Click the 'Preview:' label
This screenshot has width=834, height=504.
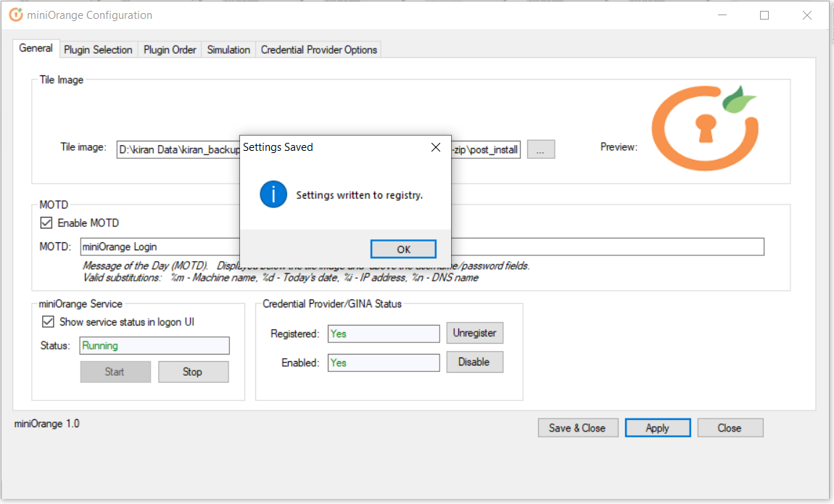[619, 146]
